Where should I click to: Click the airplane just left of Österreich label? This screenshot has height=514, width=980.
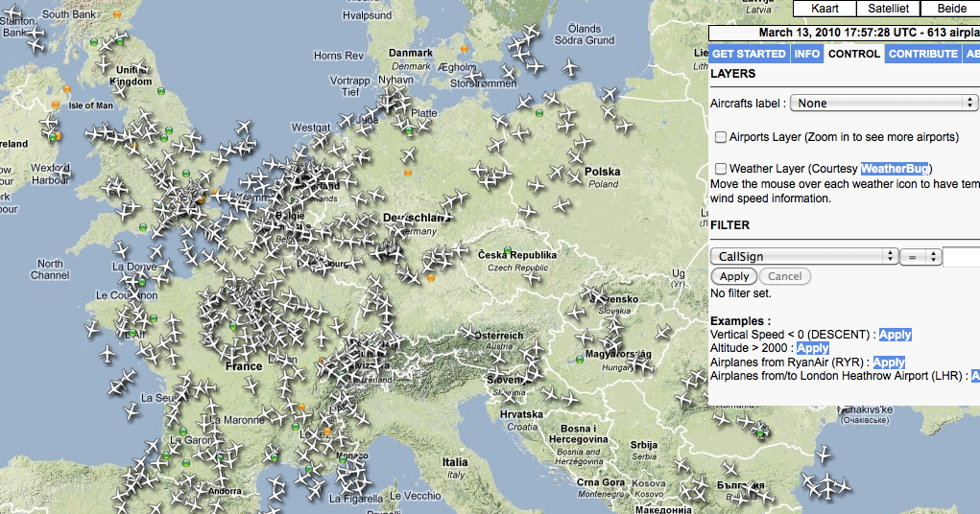467,332
